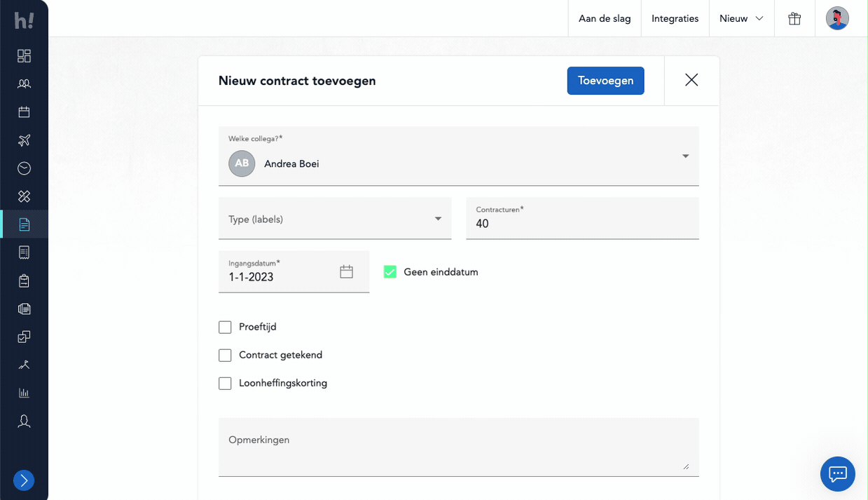Click the h! logo in sidebar
Screen dimensions: 868x500
pos(24,21)
